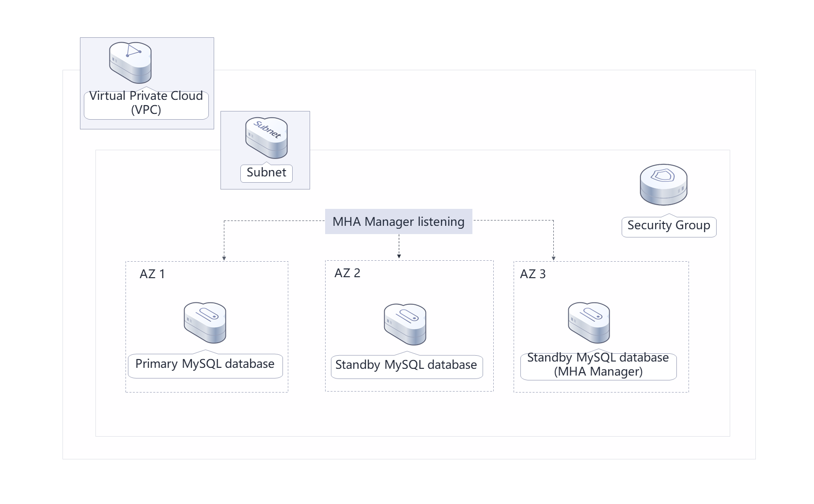Select the AZ 1 heading text

[152, 274]
